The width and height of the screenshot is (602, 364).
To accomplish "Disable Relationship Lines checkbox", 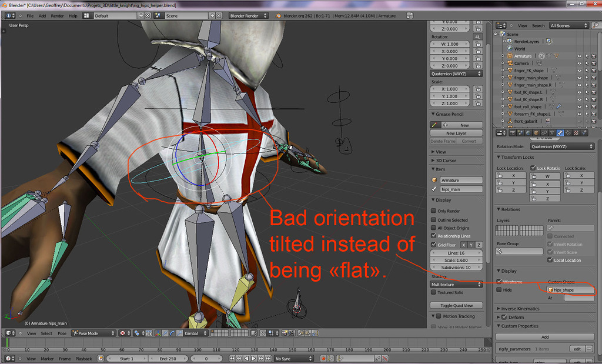I will click(x=433, y=236).
